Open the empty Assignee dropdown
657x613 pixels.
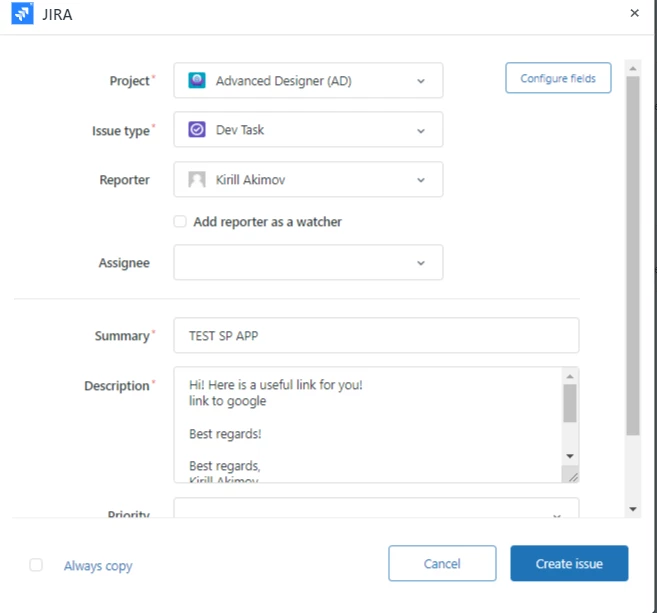click(308, 262)
